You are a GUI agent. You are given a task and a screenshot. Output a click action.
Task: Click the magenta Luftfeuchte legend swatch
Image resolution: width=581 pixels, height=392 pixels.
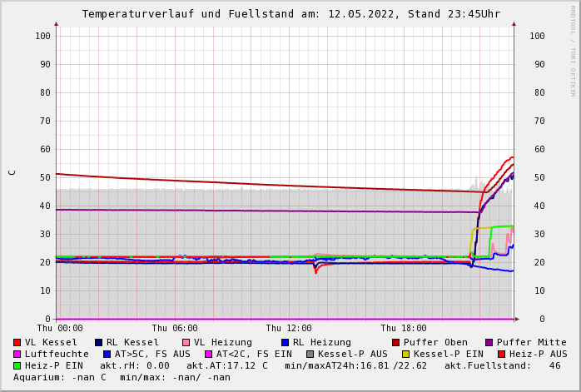tap(17, 354)
